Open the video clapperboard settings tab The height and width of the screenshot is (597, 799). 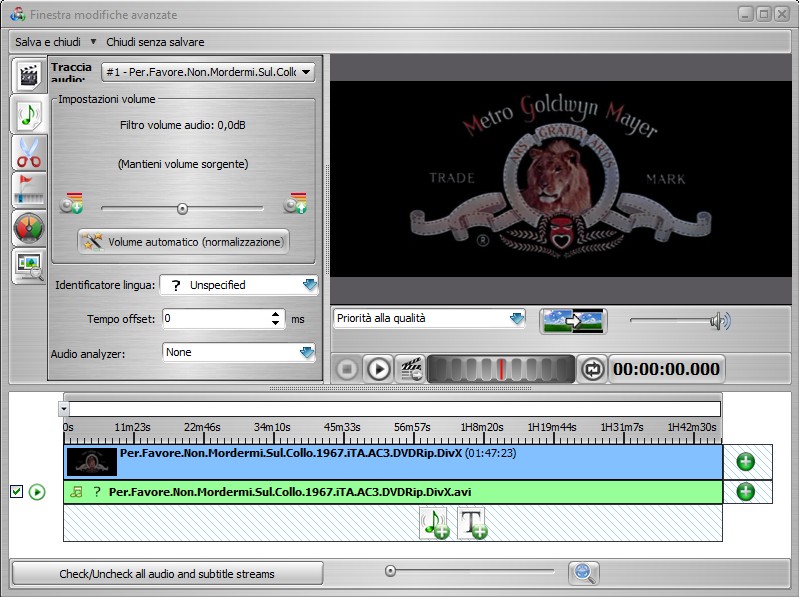(29, 75)
